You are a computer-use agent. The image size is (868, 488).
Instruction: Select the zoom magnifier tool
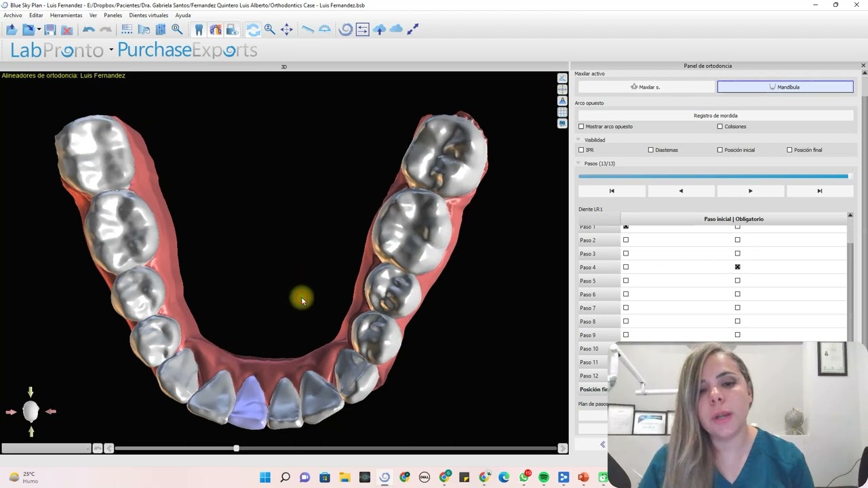pos(269,29)
